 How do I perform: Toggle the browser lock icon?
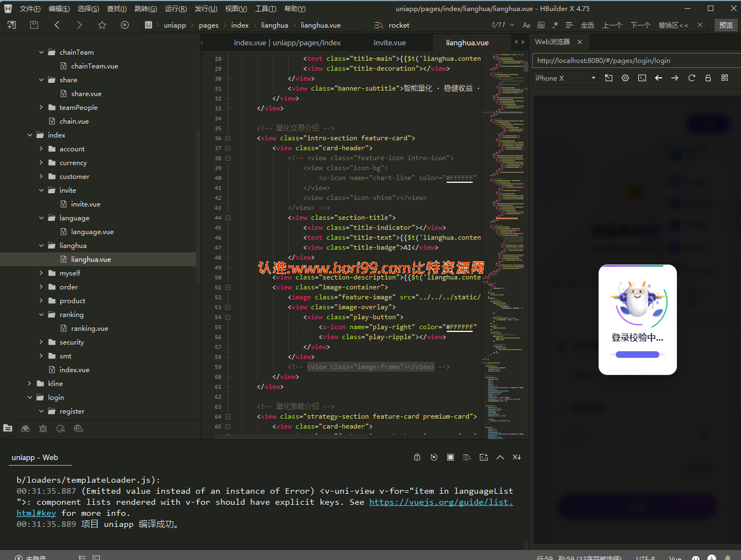click(x=708, y=78)
